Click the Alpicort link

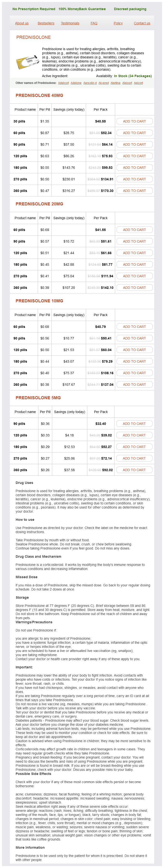tap(127, 83)
